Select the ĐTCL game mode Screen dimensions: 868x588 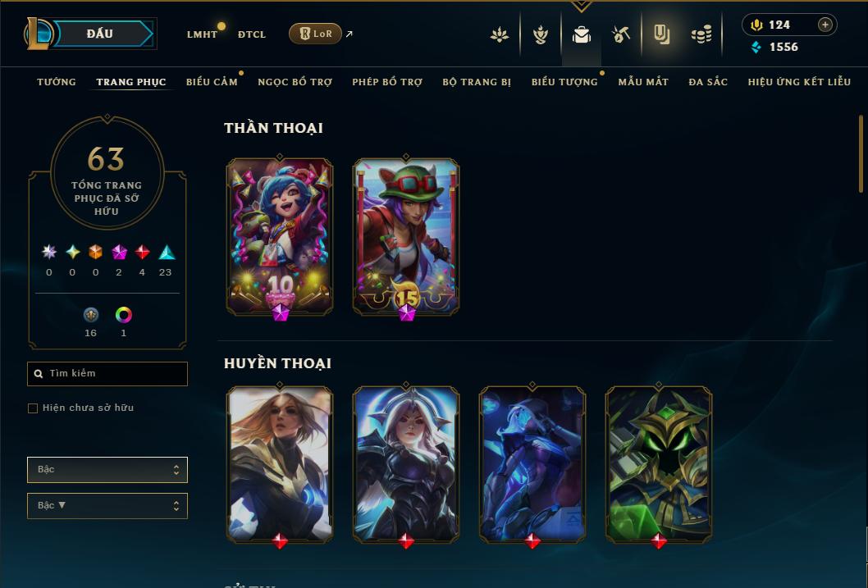[252, 34]
